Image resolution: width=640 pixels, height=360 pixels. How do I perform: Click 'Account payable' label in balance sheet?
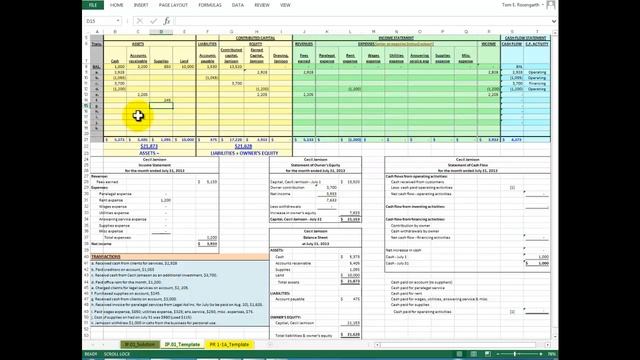pos(290,299)
